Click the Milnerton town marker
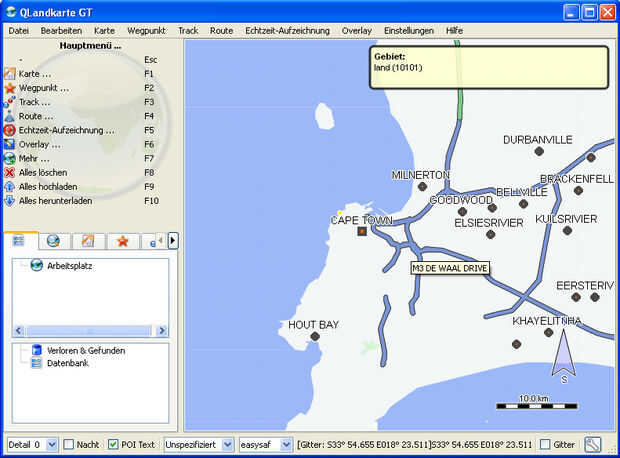 point(422,186)
